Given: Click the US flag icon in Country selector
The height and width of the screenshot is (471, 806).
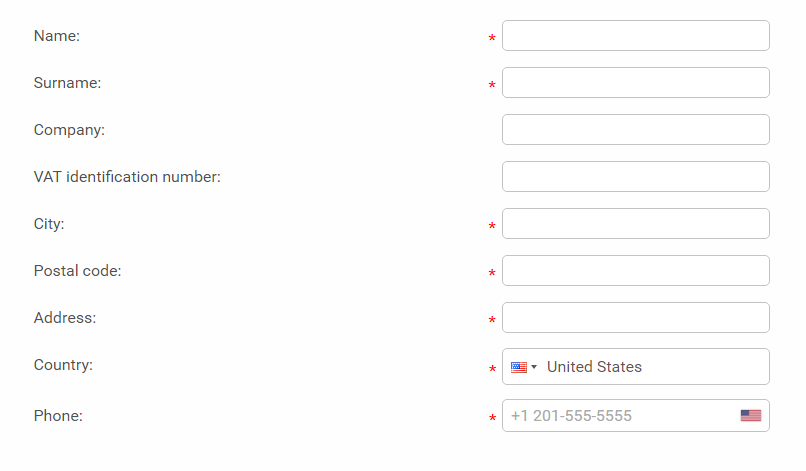Looking at the screenshot, I should pyautogui.click(x=519, y=367).
